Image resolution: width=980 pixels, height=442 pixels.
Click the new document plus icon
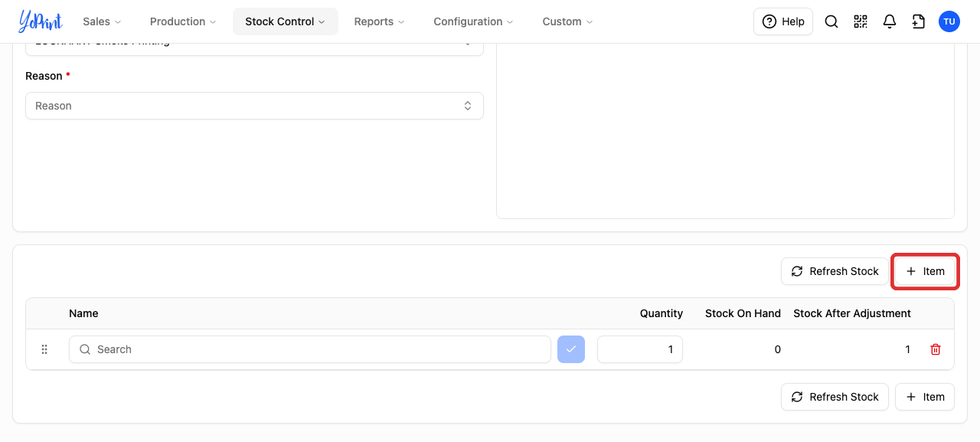pos(919,21)
